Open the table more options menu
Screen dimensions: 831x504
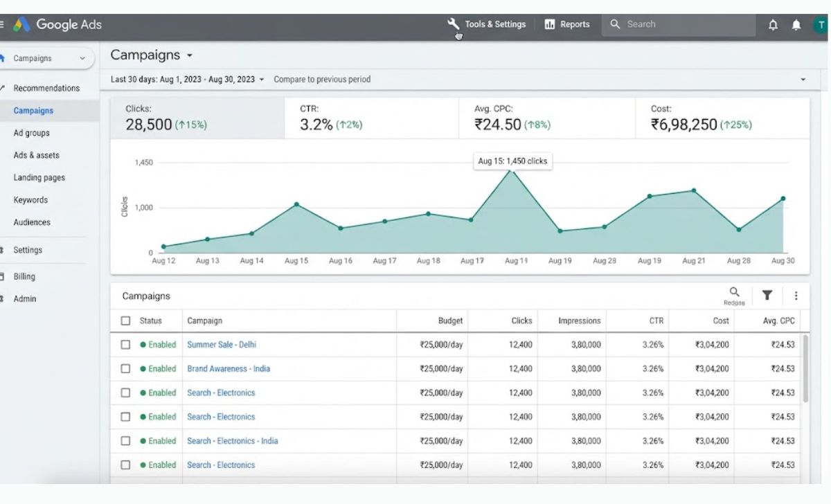coord(796,296)
